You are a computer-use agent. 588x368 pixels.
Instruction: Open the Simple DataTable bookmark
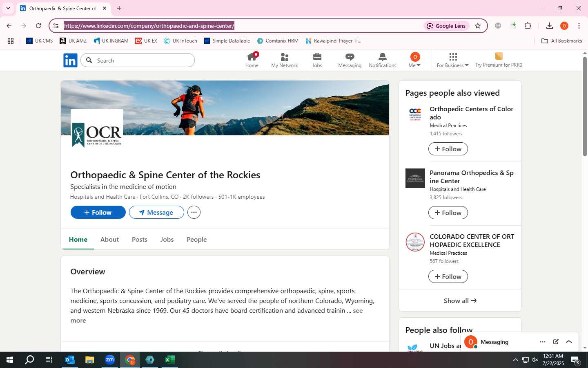(227, 41)
